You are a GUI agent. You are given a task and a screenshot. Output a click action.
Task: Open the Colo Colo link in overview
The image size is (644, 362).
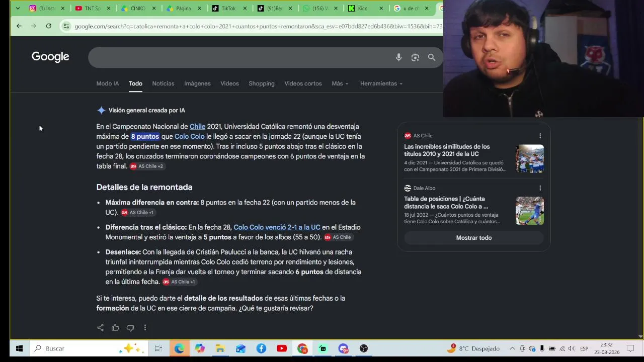(x=190, y=136)
